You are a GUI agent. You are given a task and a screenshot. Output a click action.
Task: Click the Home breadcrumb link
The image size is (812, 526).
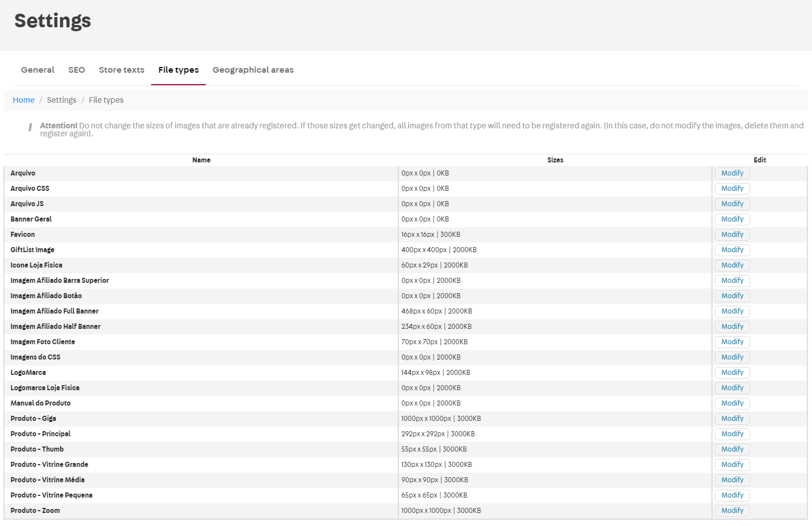tap(23, 100)
